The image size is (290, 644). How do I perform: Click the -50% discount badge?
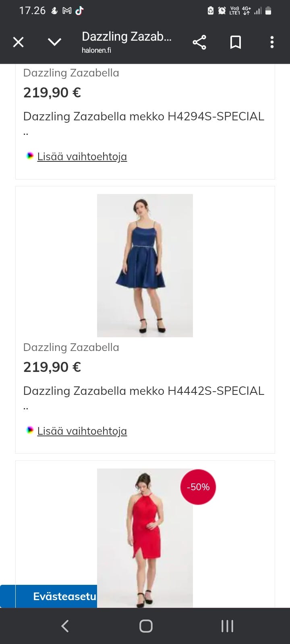click(x=198, y=487)
